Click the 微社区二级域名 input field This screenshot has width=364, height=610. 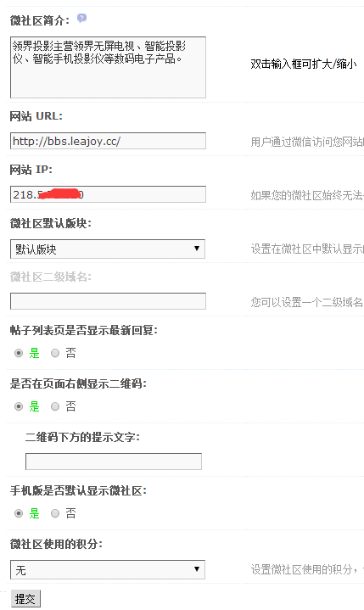point(108,301)
